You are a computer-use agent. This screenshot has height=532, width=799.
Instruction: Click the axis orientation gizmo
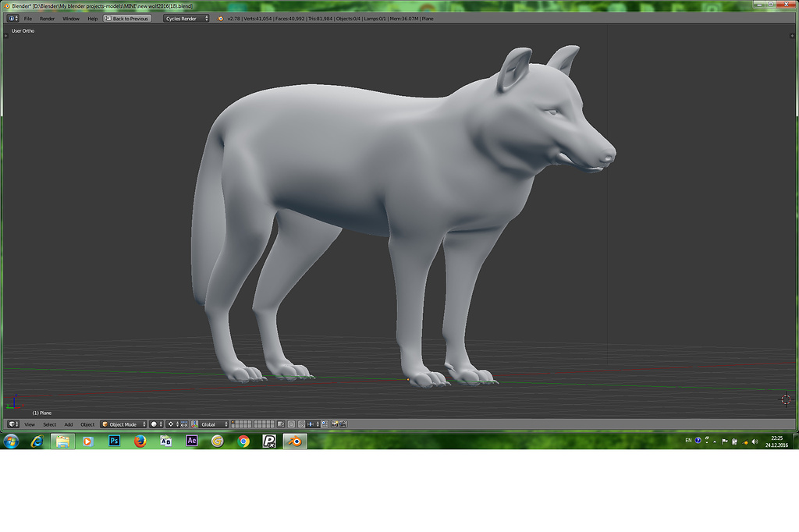13,402
